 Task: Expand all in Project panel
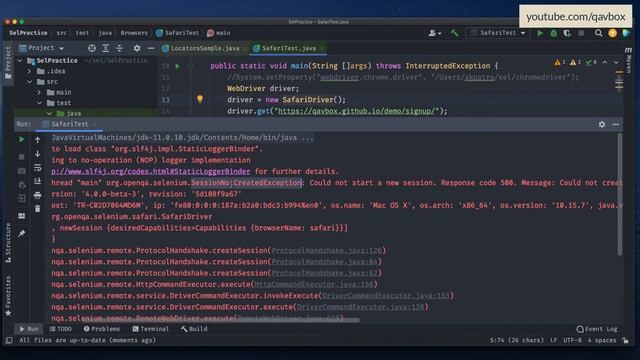[106, 48]
